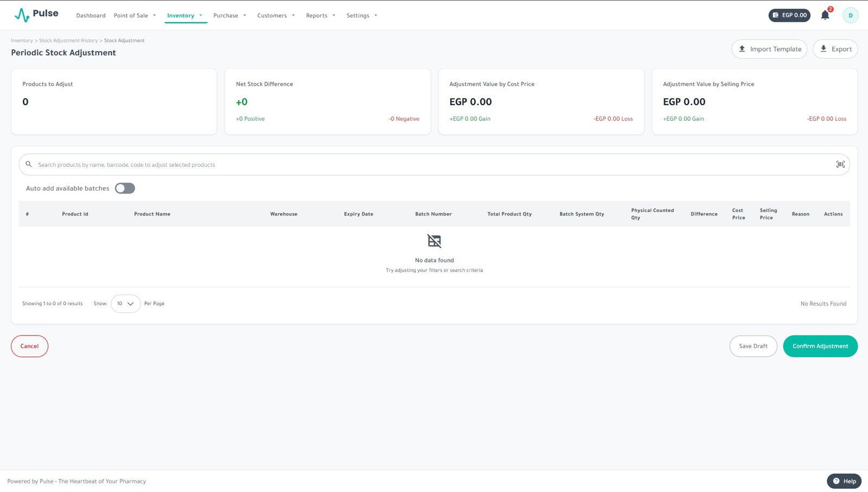Viewport: 868px width, 492px height.
Task: Open the Reports menu
Action: click(x=320, y=16)
